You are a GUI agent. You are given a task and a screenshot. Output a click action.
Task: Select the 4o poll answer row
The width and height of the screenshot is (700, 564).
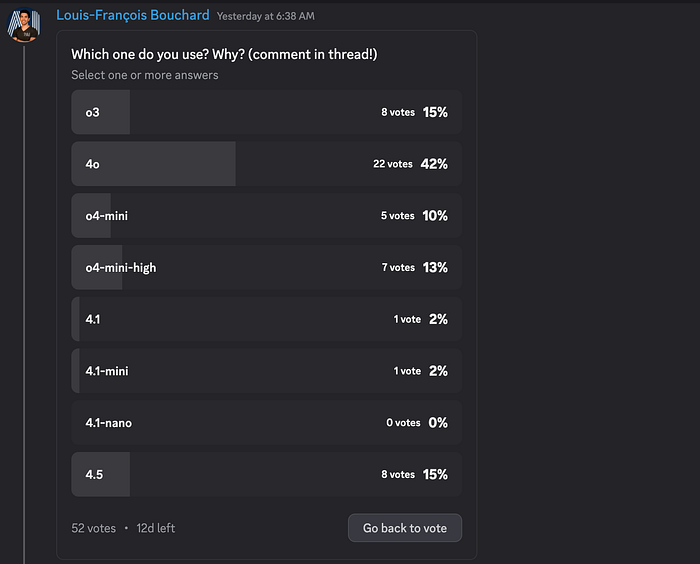tap(266, 164)
